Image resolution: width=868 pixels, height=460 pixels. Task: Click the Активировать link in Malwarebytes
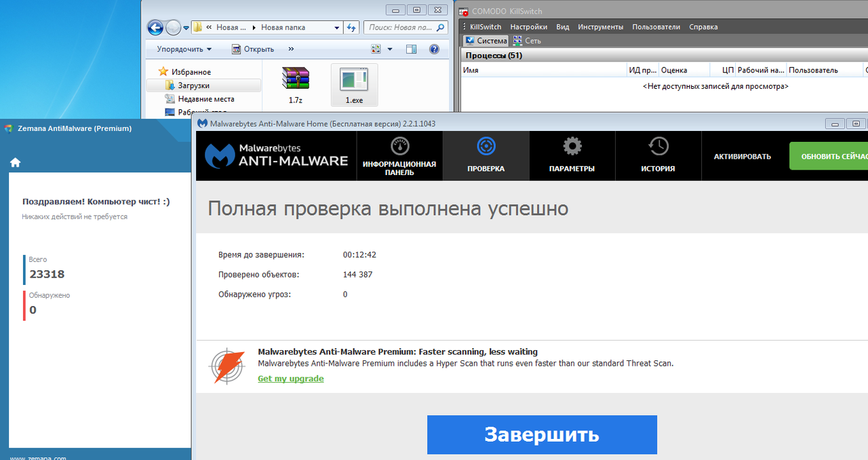(x=742, y=156)
